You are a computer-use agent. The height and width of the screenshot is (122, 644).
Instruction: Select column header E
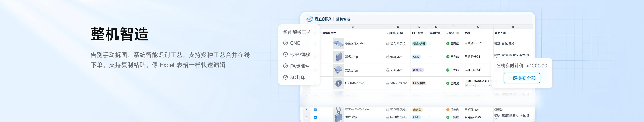(x=436, y=27)
